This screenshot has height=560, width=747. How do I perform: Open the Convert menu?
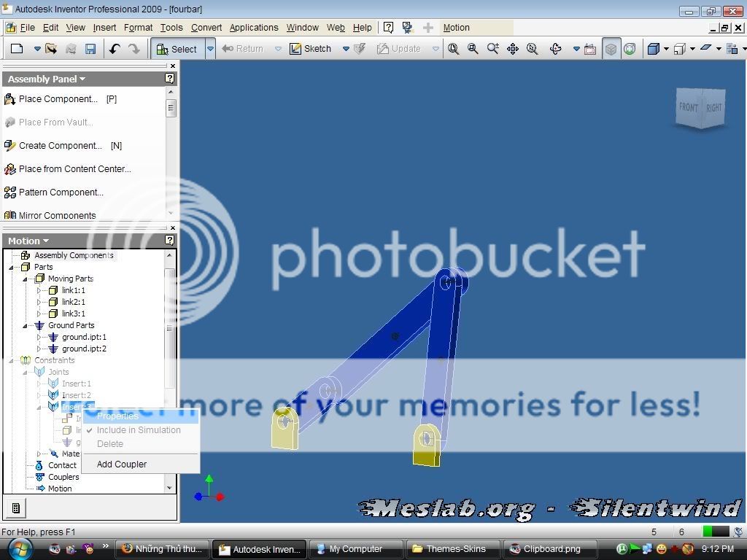(206, 28)
